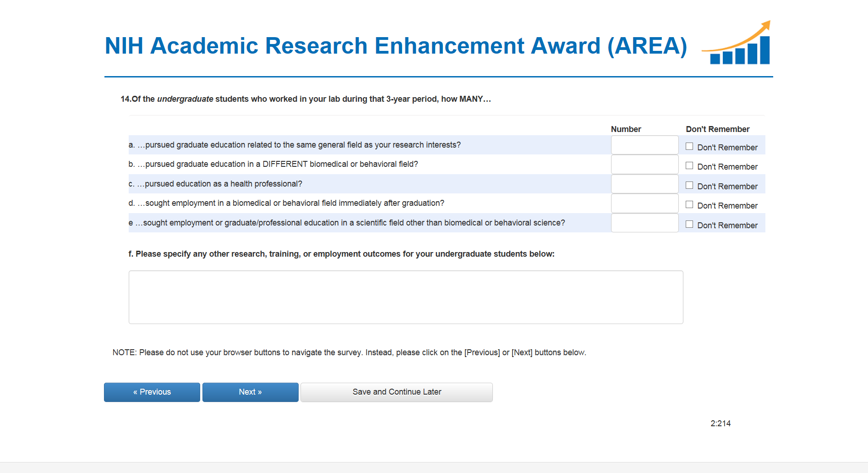Select Number input for employment after graduation
The height and width of the screenshot is (473, 868).
pyautogui.click(x=644, y=203)
